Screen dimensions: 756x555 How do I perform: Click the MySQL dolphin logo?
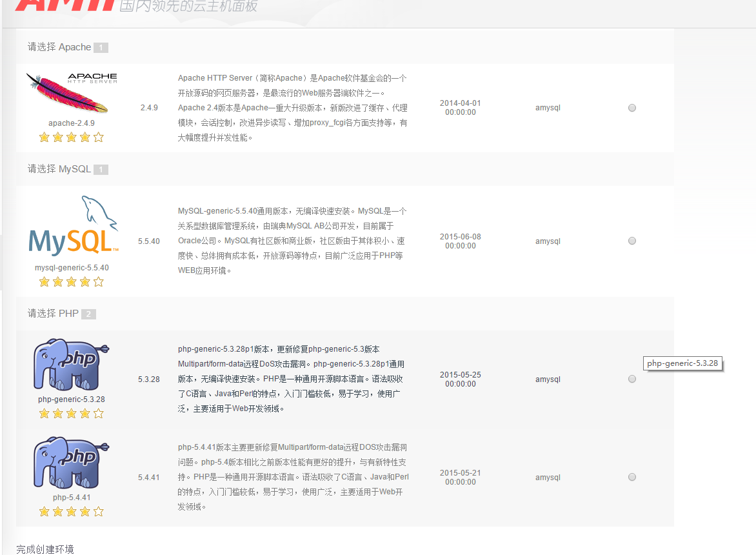coord(74,226)
